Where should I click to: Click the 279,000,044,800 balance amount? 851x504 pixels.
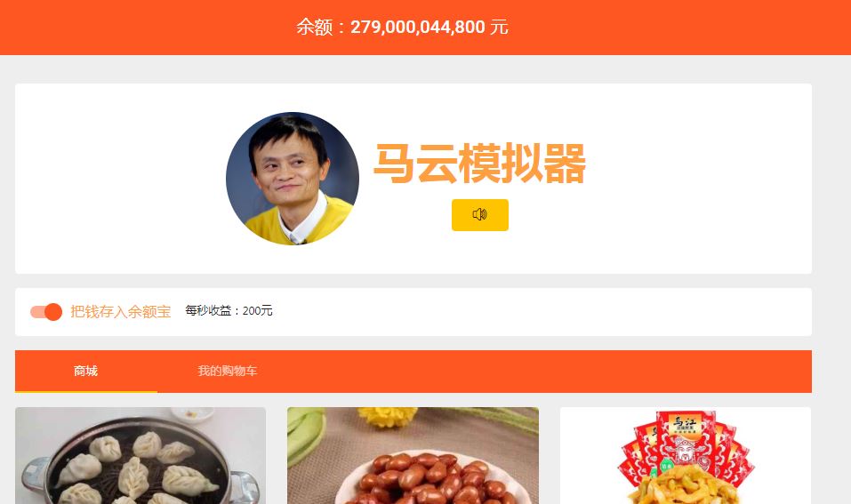[x=418, y=27]
